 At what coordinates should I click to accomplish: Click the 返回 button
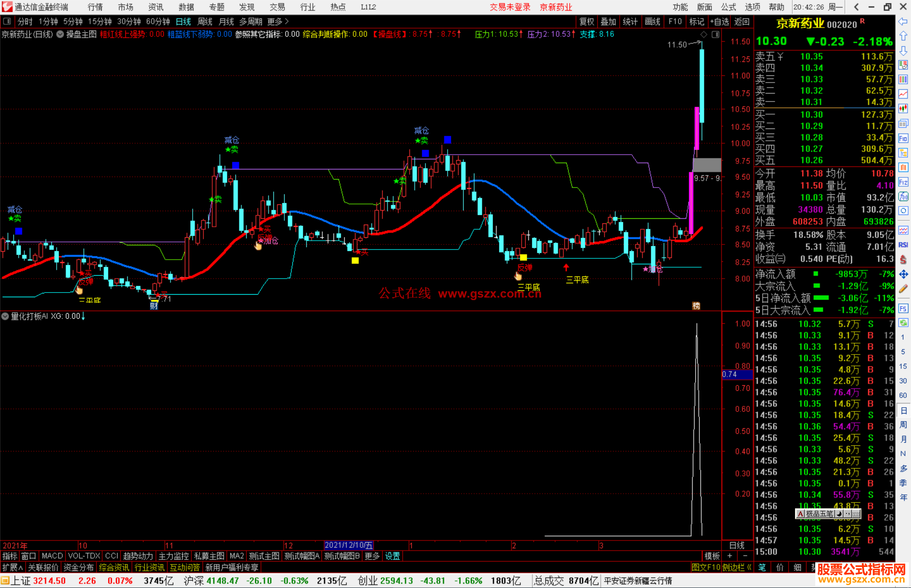(x=742, y=21)
